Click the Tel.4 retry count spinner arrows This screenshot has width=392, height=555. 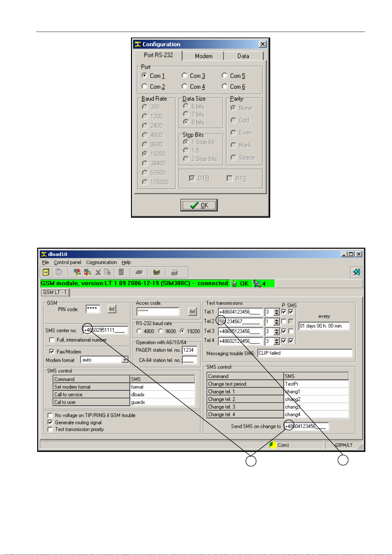pos(277,341)
